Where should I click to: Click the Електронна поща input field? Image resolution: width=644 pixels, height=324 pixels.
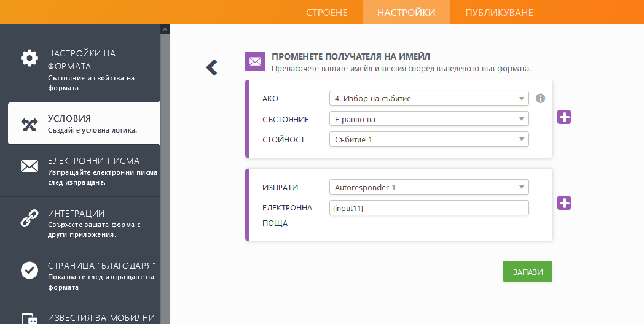coord(429,208)
